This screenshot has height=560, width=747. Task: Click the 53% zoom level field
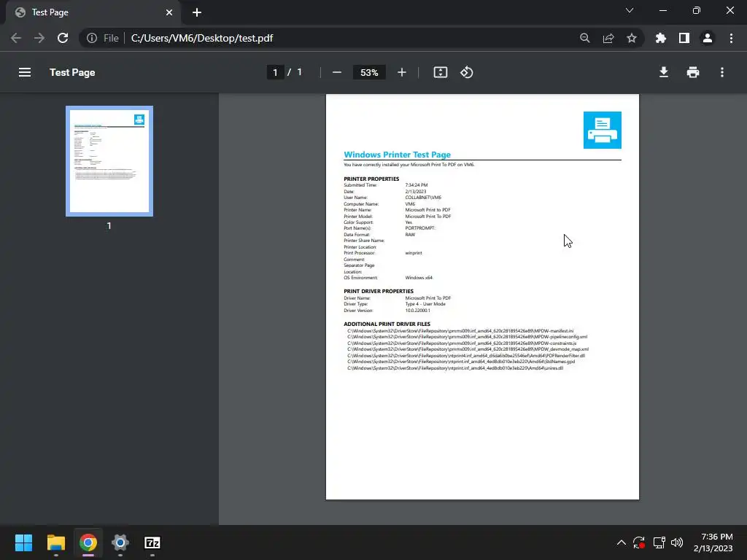[369, 72]
